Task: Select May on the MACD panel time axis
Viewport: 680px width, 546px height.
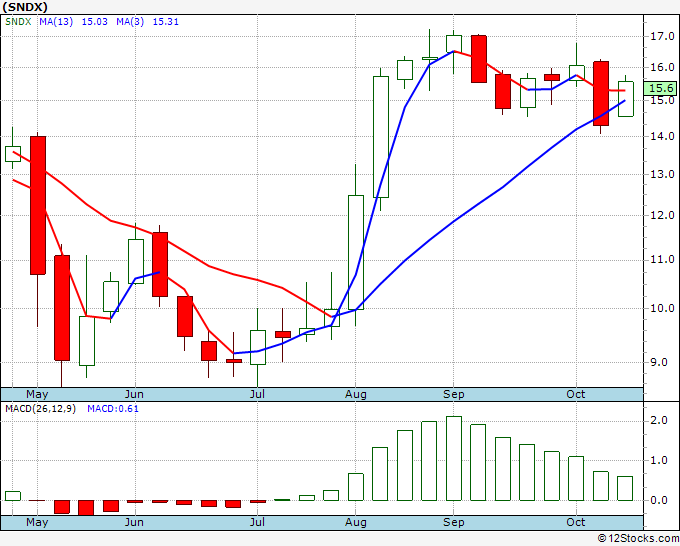Action: click(37, 522)
